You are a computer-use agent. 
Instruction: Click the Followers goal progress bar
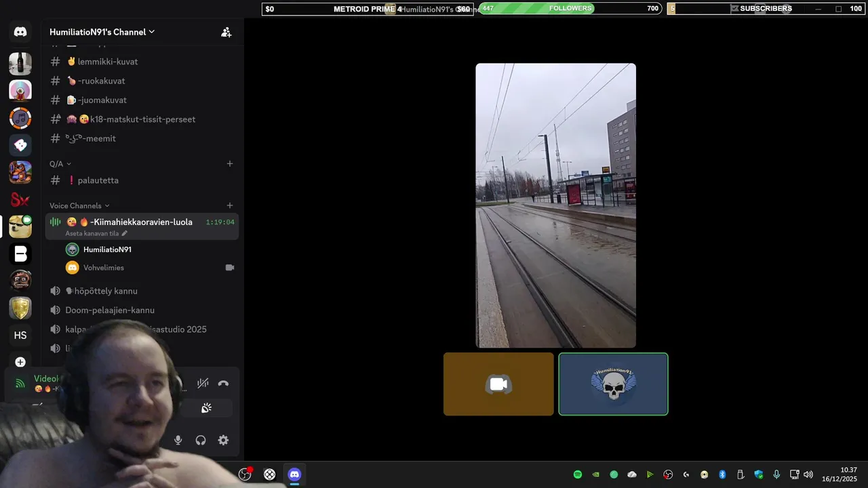point(570,8)
